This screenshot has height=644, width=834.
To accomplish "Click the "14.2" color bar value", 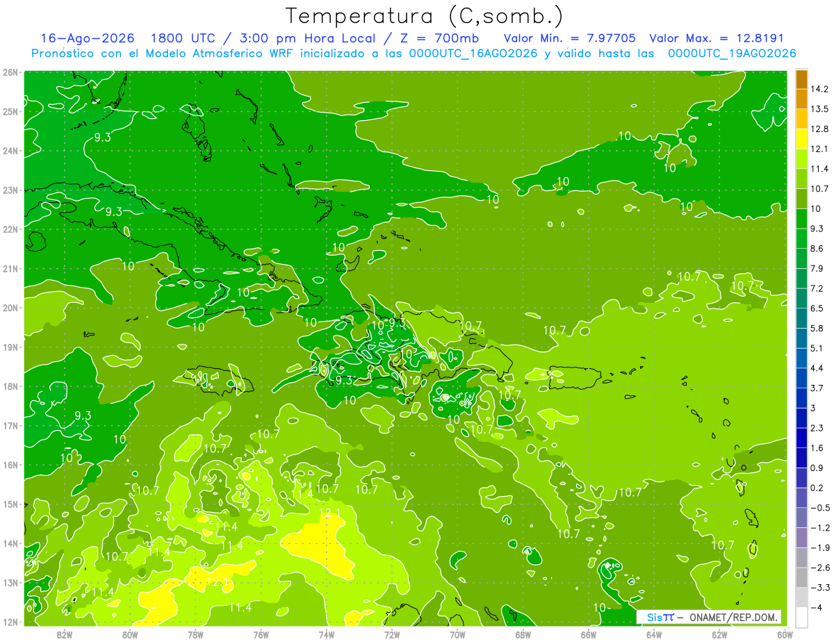I will [x=821, y=89].
